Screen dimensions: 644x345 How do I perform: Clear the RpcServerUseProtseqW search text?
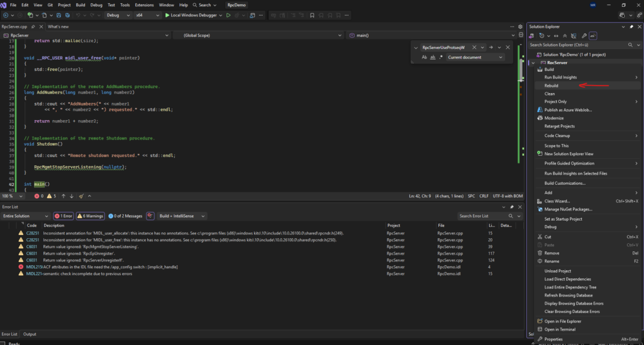[x=474, y=47]
